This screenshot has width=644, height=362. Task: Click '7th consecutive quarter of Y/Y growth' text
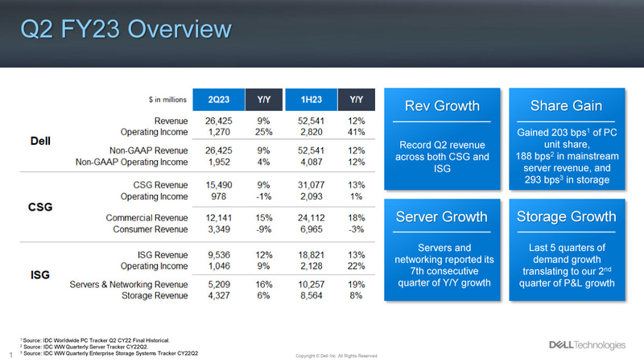pyautogui.click(x=444, y=277)
